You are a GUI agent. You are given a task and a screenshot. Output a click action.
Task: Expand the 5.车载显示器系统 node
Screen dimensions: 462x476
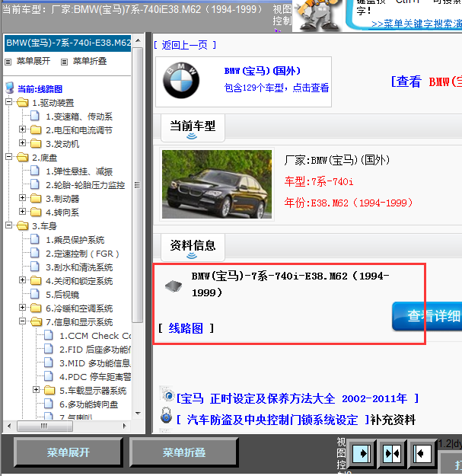(x=36, y=390)
